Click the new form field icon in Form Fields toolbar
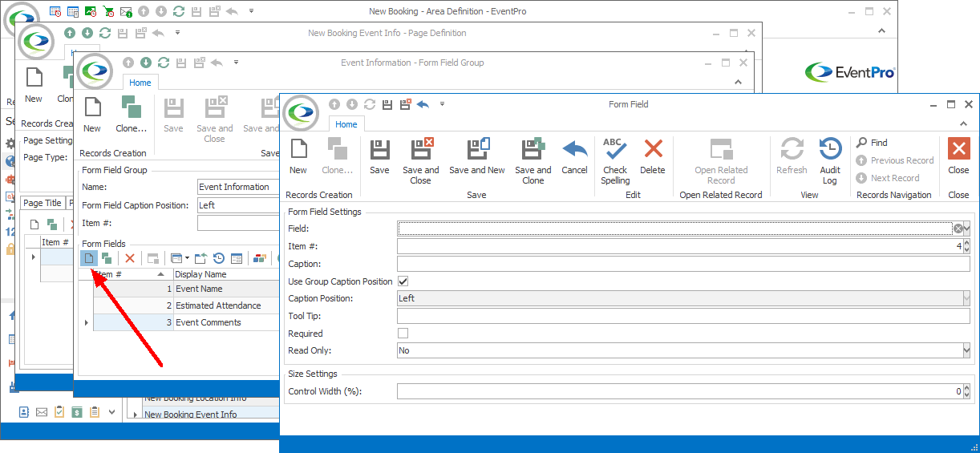 [89, 258]
